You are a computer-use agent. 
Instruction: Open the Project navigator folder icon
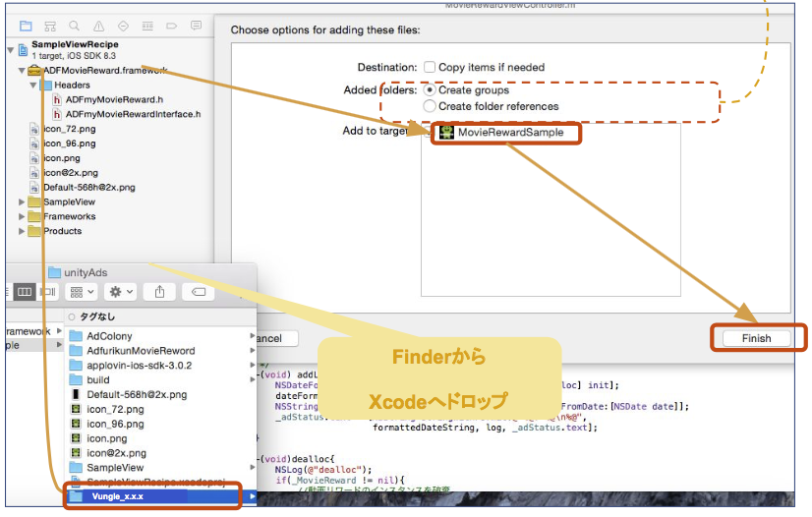click(x=26, y=26)
